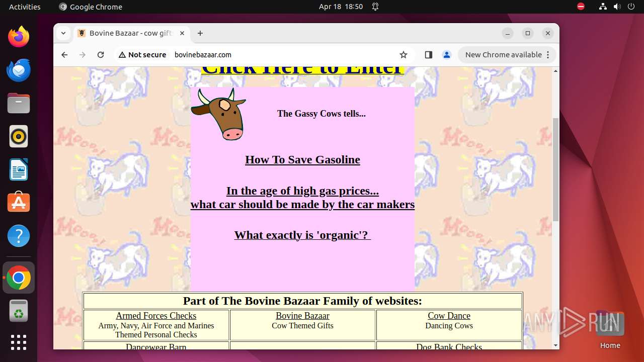Viewport: 644px width, 362px height.
Task: Show site info via Not secure badge
Action: 142,55
